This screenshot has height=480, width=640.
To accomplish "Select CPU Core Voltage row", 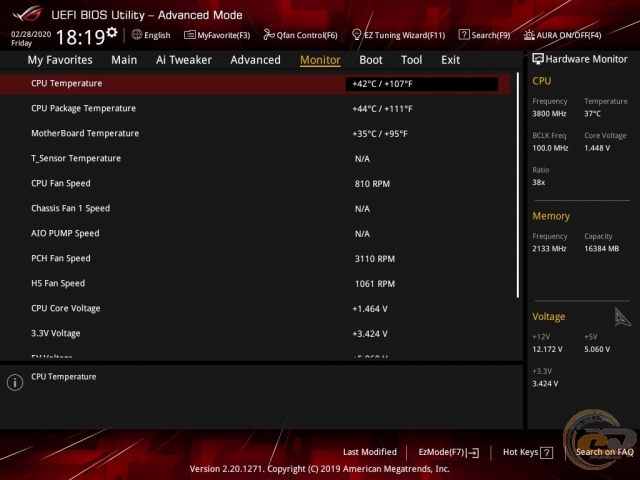I will 255,309.
